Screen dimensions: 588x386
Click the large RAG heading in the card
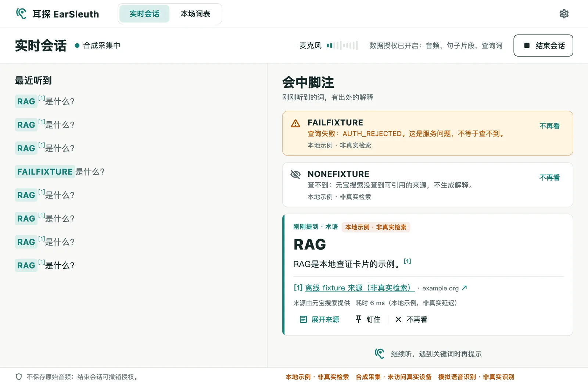click(310, 244)
